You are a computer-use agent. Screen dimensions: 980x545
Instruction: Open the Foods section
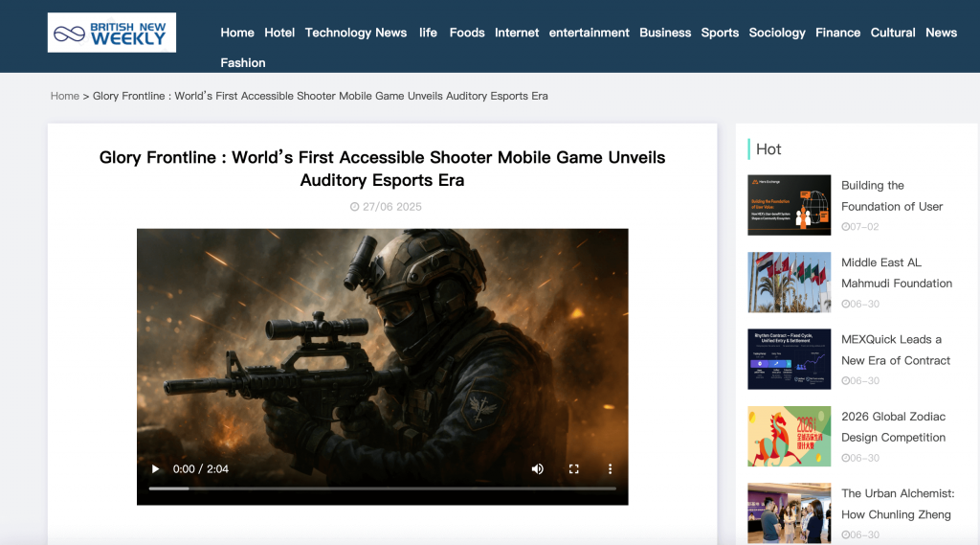click(x=467, y=33)
